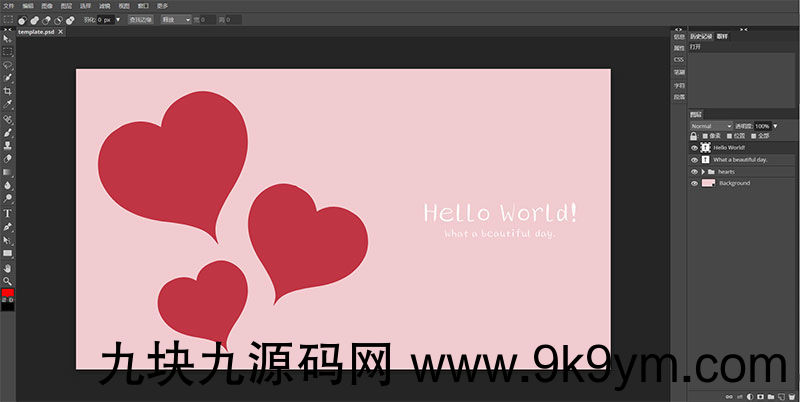Open the foreground red color swatch
The image size is (800, 402).
click(x=7, y=292)
